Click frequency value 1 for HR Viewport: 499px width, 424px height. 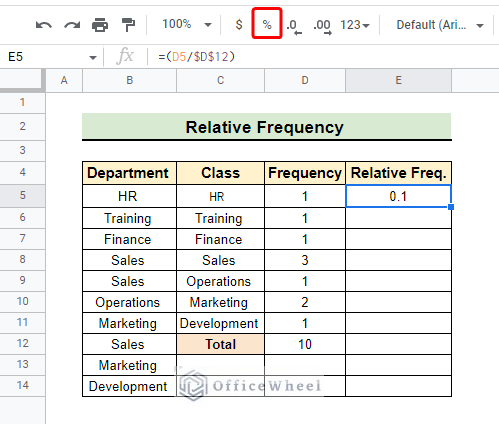pos(305,196)
